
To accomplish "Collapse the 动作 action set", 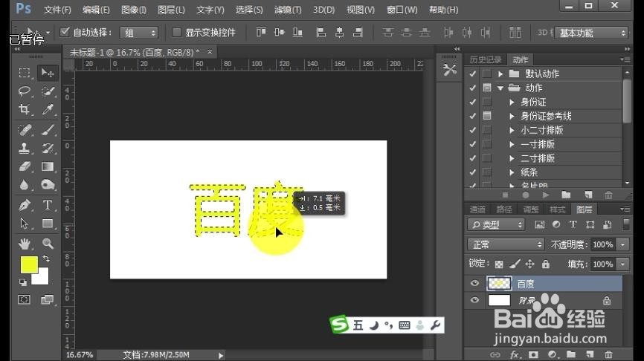I will (x=500, y=88).
